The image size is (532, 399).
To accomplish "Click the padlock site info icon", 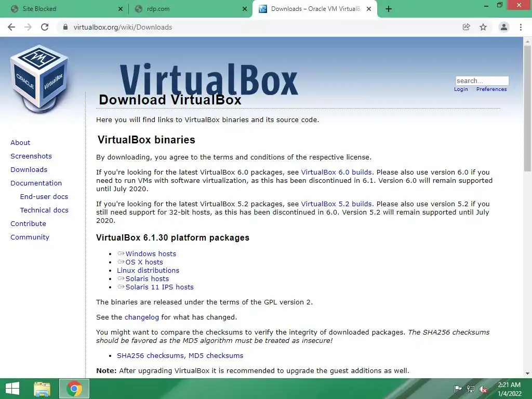I will (x=65, y=27).
